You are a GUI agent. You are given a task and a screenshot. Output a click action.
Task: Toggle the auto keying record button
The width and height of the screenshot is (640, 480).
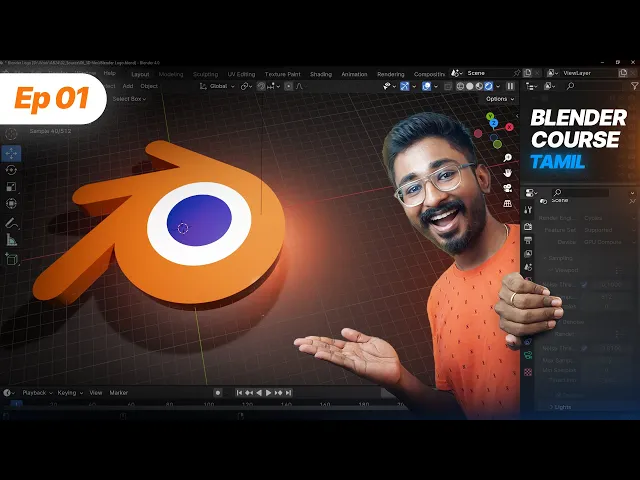[218, 393]
